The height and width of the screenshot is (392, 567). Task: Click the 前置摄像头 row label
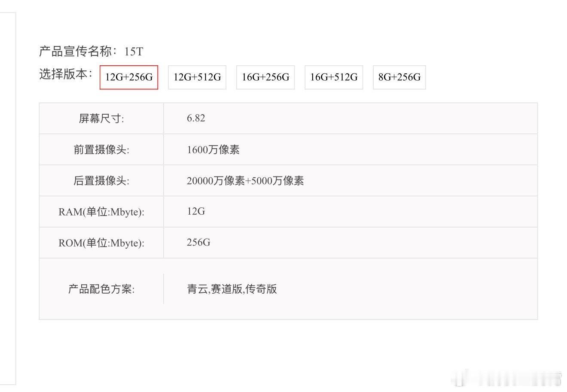coord(101,150)
